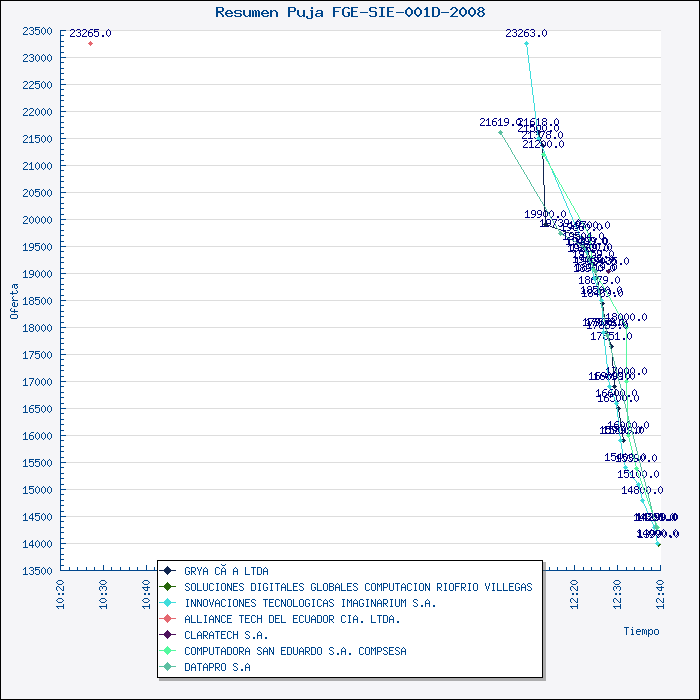Screen dimensions: 700x700
Task: Click the INNOVACIONES TECNOLOGICAS IMAGINARIUM legend text
Action: 310,603
